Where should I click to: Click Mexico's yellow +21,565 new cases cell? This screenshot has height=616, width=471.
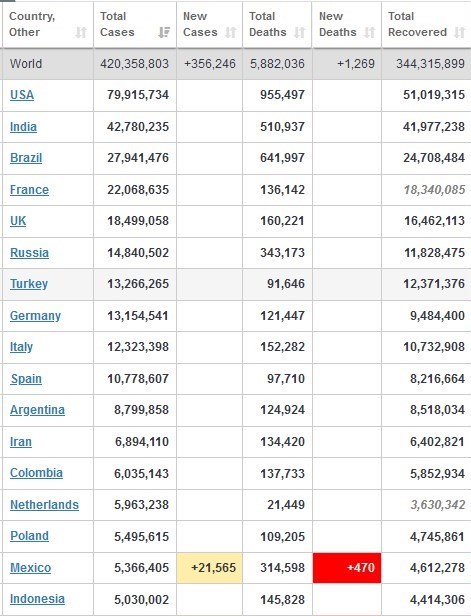[210, 568]
